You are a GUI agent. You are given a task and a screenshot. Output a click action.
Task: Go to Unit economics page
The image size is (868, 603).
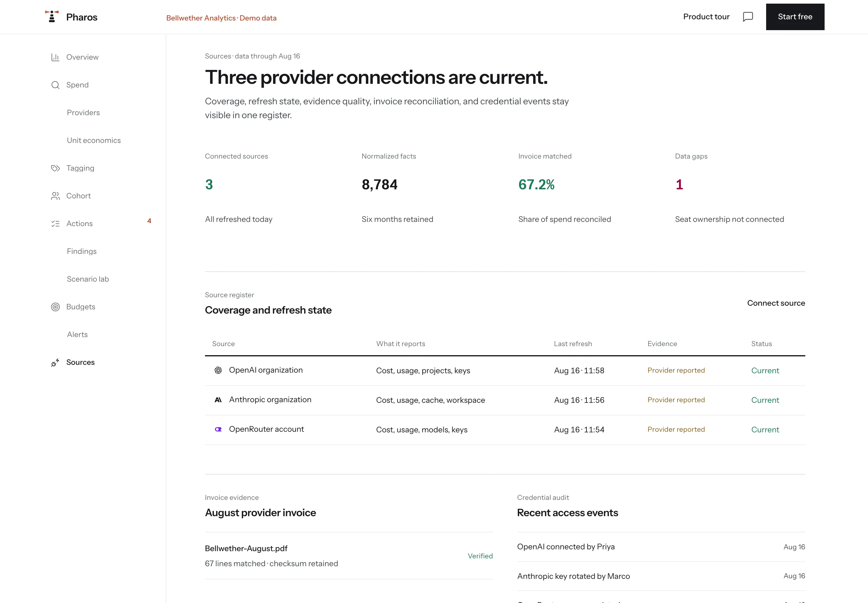click(94, 140)
